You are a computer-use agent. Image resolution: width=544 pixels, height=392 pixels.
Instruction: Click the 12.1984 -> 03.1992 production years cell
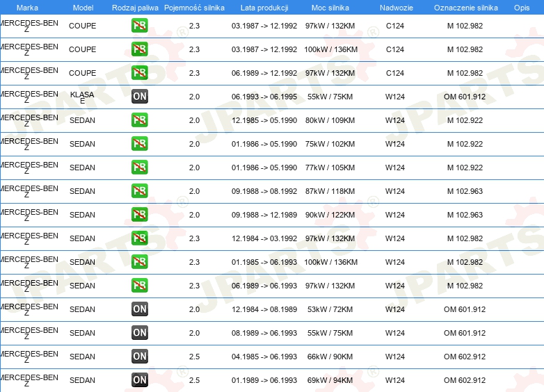point(264,238)
